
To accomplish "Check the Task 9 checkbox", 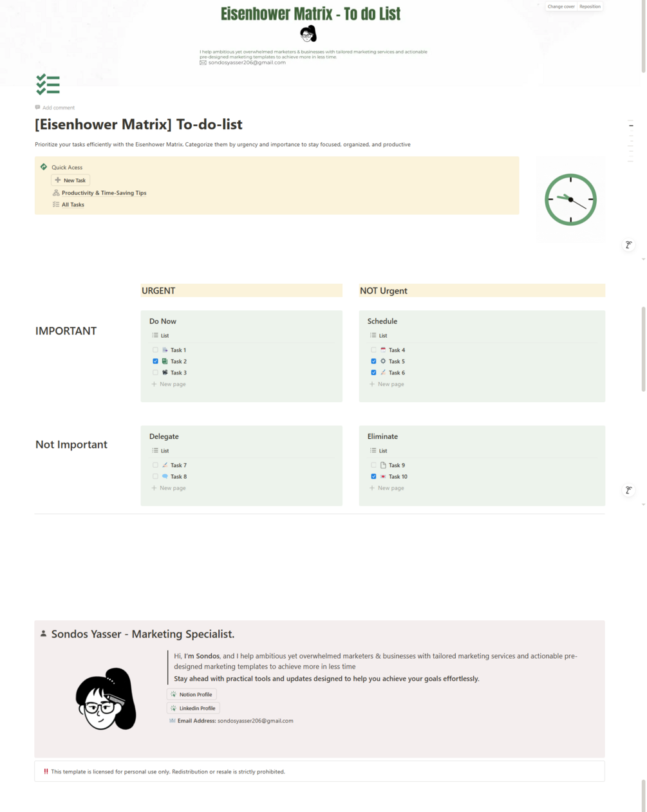I will coord(373,465).
